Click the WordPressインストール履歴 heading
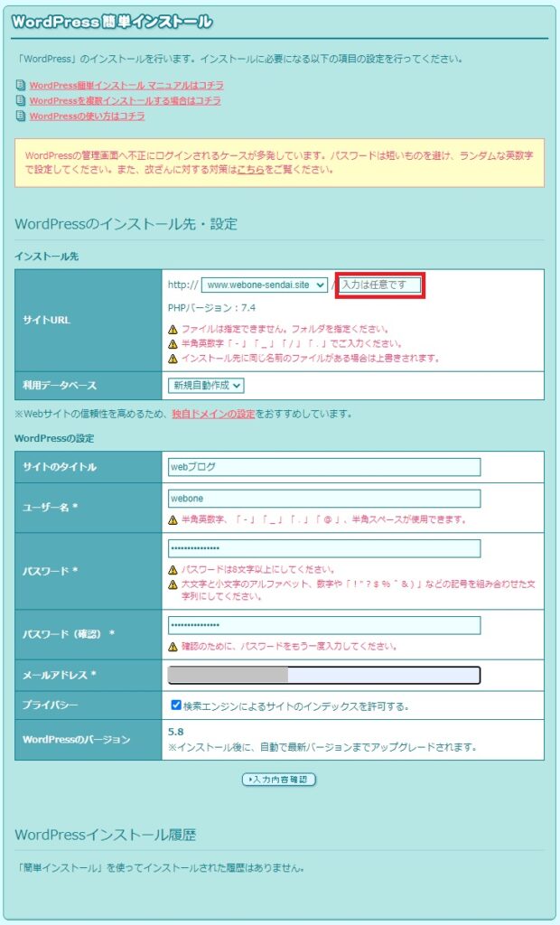The height and width of the screenshot is (925, 560). (106, 835)
